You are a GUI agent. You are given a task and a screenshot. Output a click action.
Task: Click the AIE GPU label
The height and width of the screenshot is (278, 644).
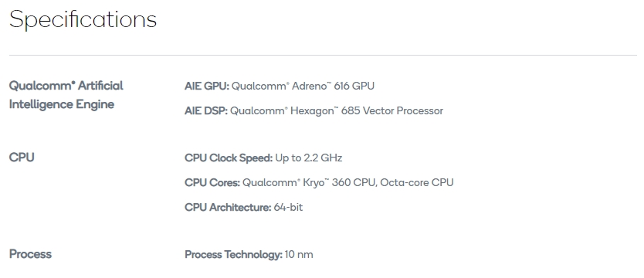(207, 86)
